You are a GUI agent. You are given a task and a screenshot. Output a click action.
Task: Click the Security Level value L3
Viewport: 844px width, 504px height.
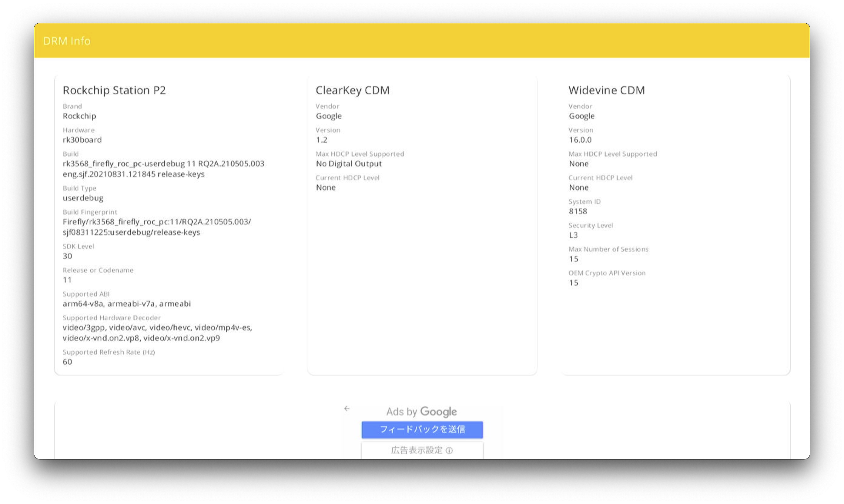click(x=574, y=235)
